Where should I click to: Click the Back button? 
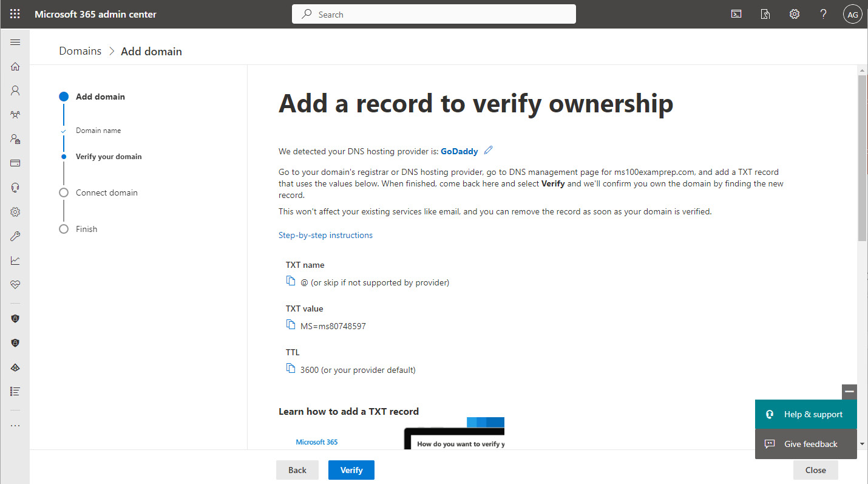tap(297, 470)
